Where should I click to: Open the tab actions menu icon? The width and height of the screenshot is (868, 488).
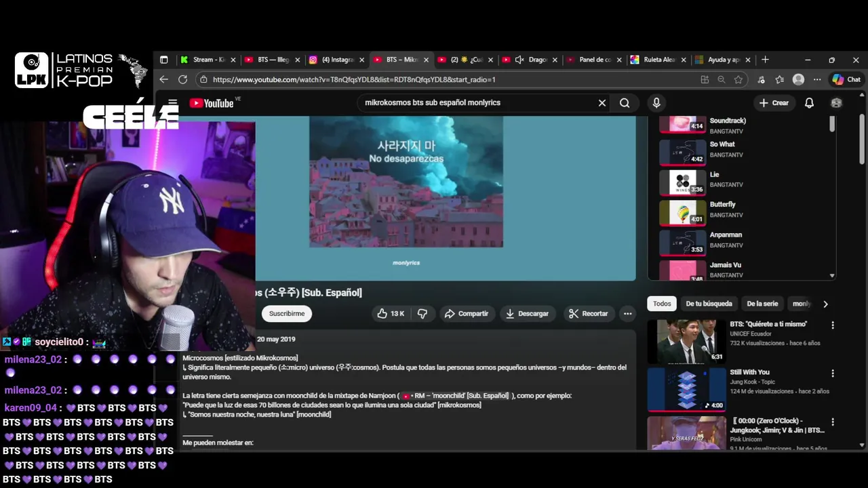(x=163, y=60)
